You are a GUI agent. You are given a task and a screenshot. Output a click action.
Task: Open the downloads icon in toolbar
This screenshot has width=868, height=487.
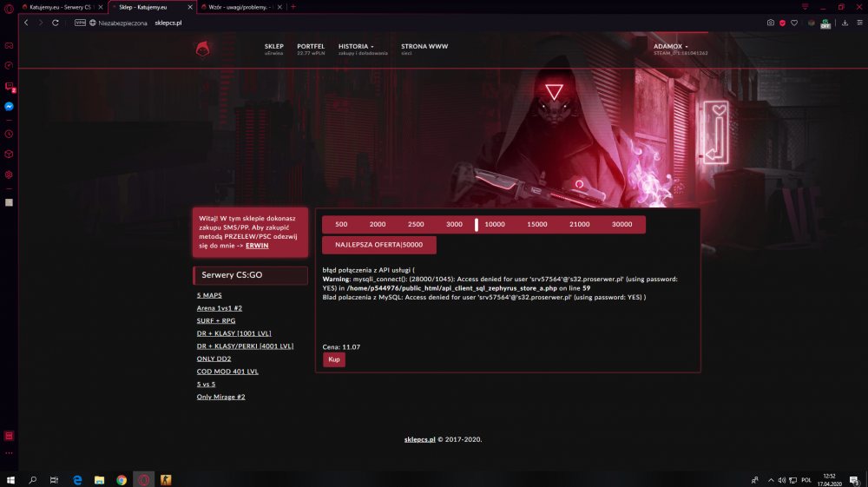point(845,23)
